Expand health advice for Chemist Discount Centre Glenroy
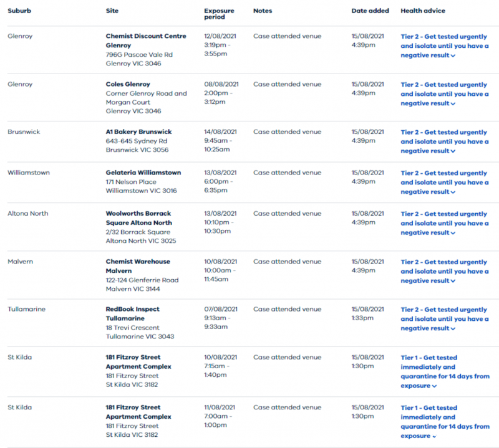Viewport: 499px width, 448px height. [445, 46]
